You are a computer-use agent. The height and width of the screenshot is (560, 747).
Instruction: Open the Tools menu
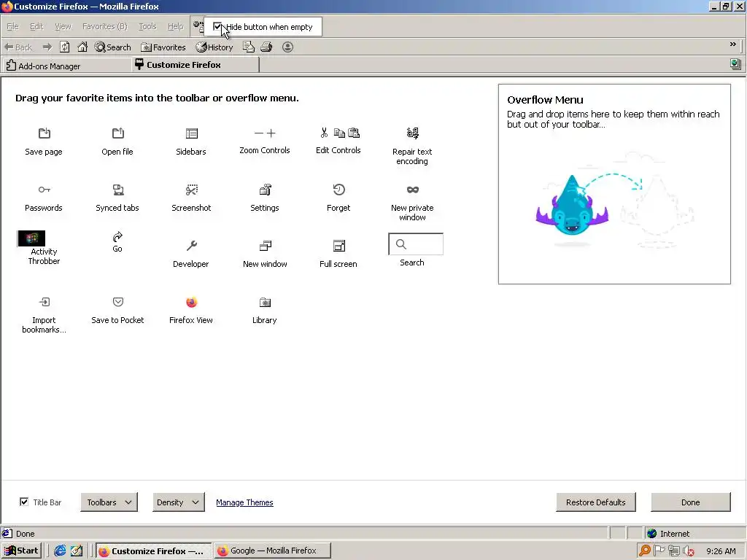(x=147, y=26)
